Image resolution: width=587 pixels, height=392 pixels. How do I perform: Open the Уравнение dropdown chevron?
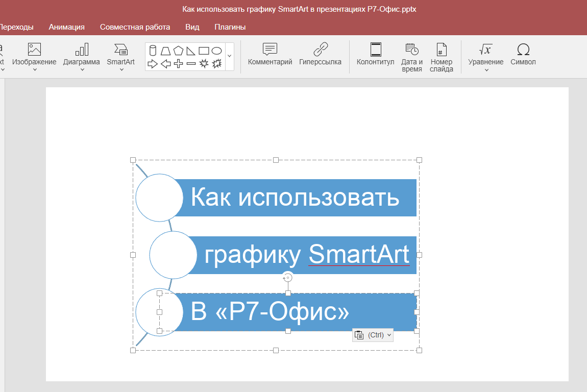click(486, 69)
